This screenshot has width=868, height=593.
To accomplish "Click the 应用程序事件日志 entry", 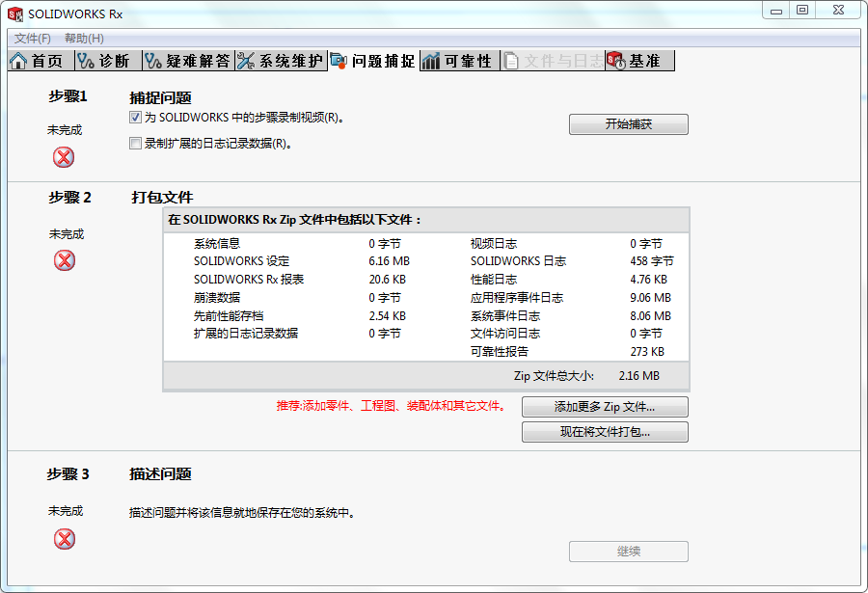I will [x=517, y=298].
